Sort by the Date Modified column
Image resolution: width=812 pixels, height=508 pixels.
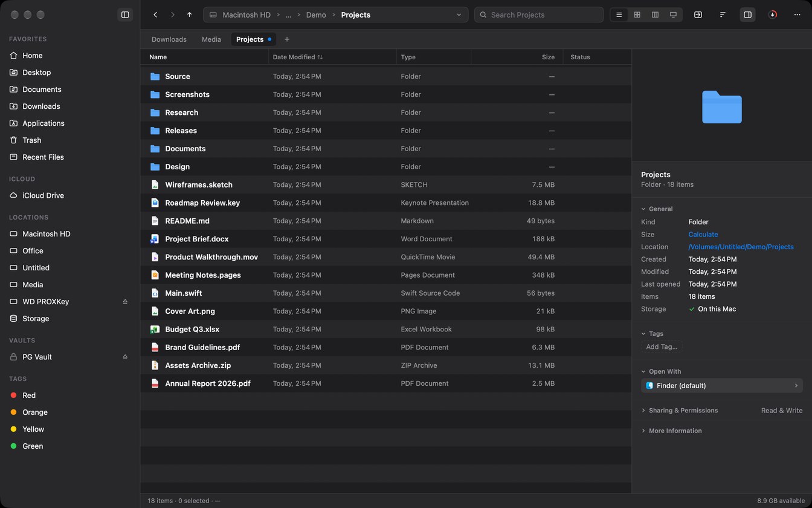[x=332, y=57]
